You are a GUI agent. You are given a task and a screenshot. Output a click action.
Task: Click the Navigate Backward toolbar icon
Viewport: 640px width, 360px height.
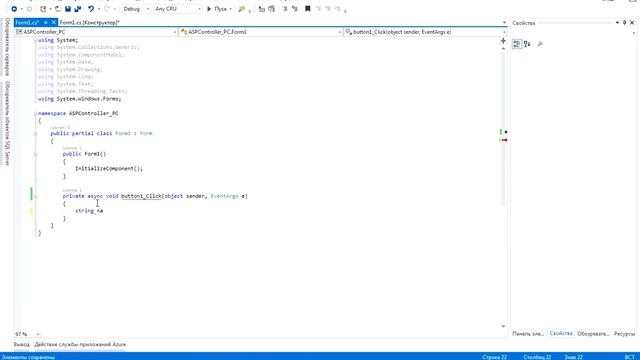pos(14,9)
